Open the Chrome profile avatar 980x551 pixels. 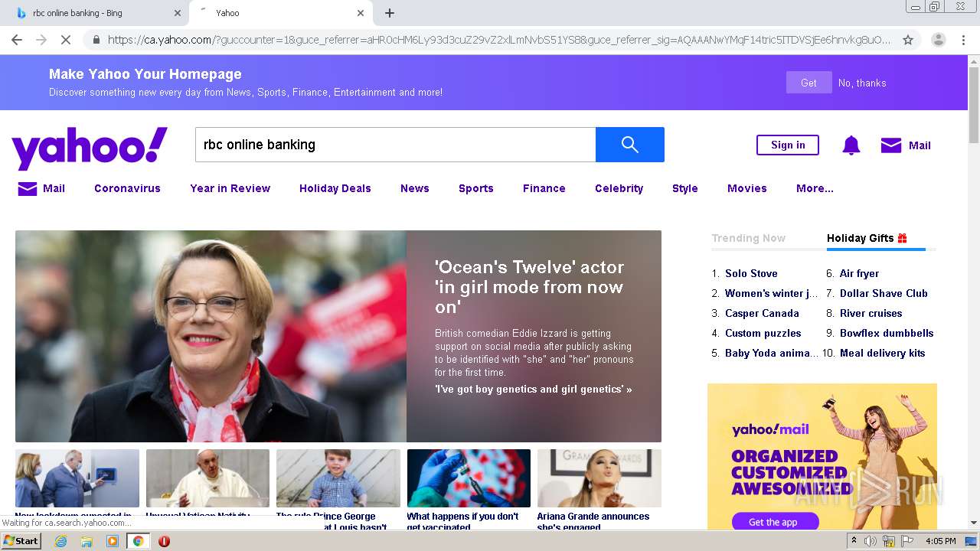pyautogui.click(x=939, y=40)
